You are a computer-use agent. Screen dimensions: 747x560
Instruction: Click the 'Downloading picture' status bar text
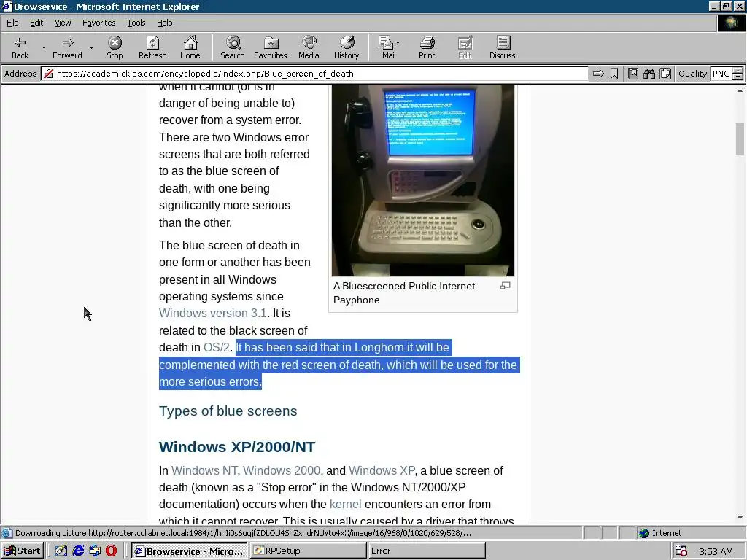tap(243, 533)
